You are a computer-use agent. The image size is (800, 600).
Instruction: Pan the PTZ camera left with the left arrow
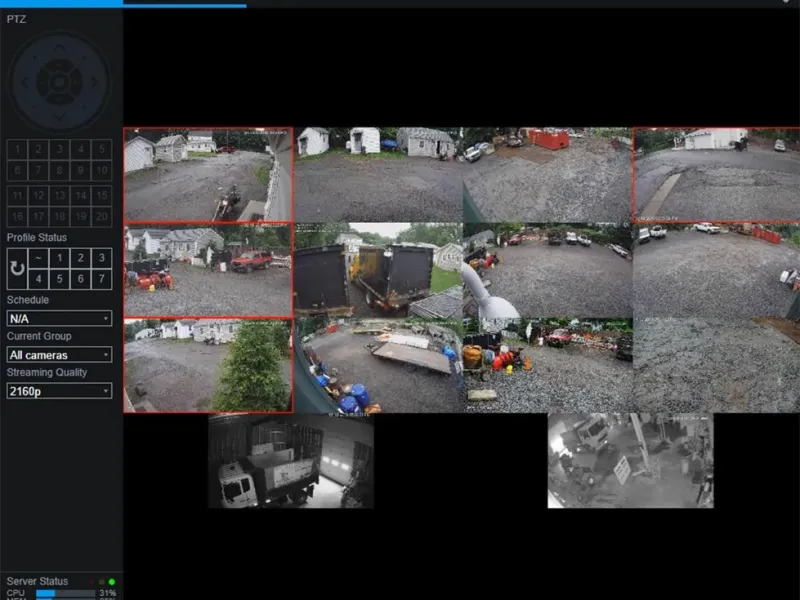click(x=25, y=82)
